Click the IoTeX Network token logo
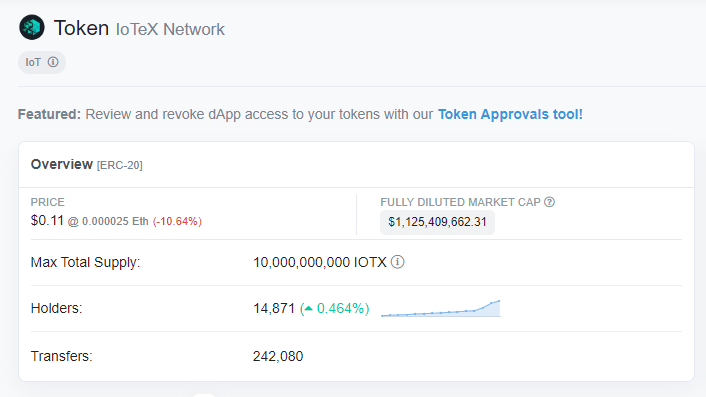Screen dimensions: 706x397 click(32, 27)
